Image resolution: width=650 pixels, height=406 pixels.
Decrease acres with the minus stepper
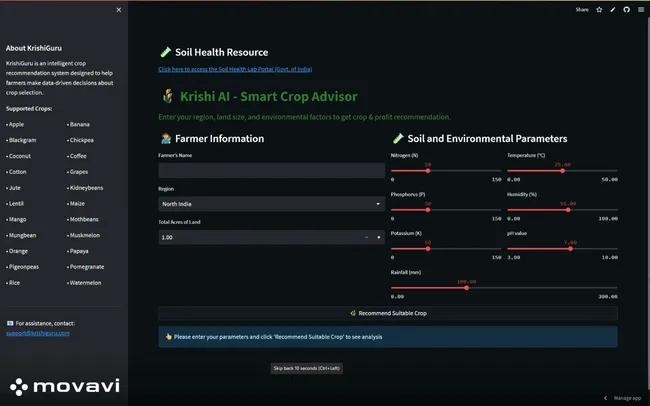366,237
